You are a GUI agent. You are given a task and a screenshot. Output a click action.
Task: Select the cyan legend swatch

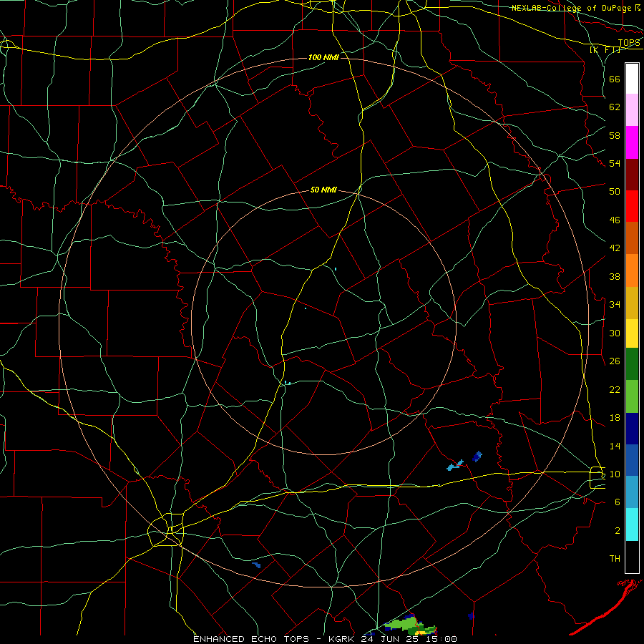632,525
